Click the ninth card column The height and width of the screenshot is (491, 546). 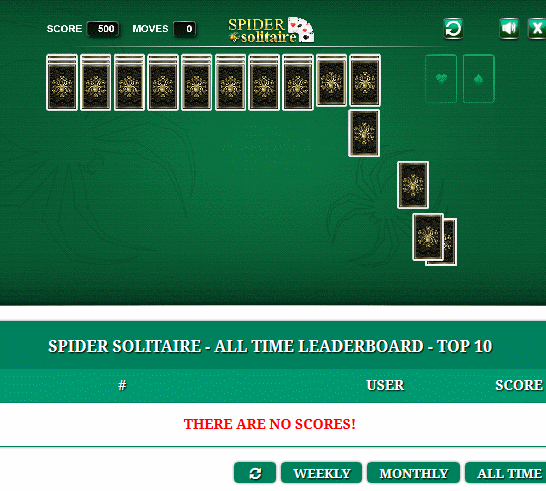pyautogui.click(x=332, y=80)
